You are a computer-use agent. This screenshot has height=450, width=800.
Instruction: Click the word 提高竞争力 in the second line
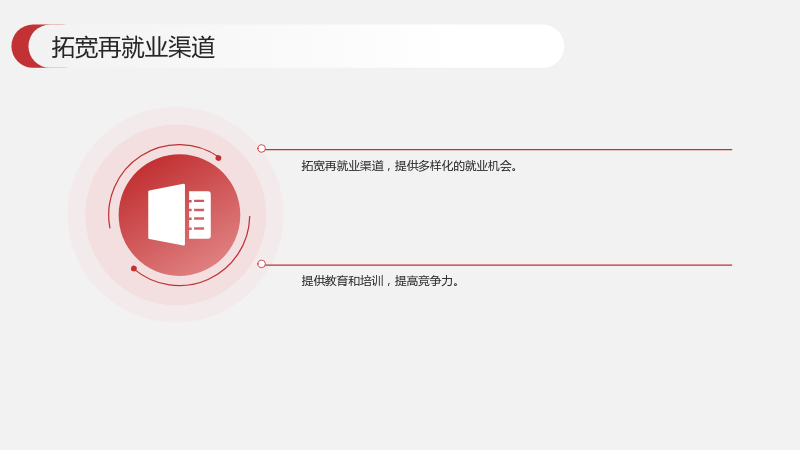click(x=424, y=281)
